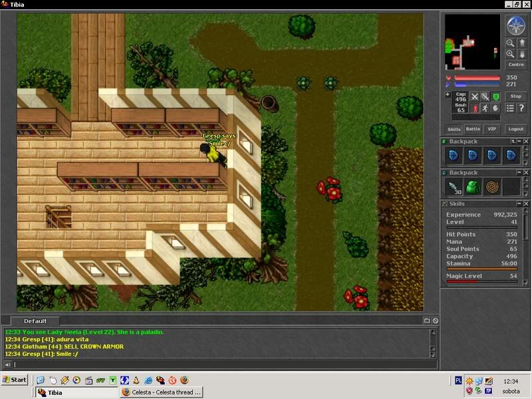Select the fish stack of 30
Screen dimensions: 532x399
tap(454, 187)
